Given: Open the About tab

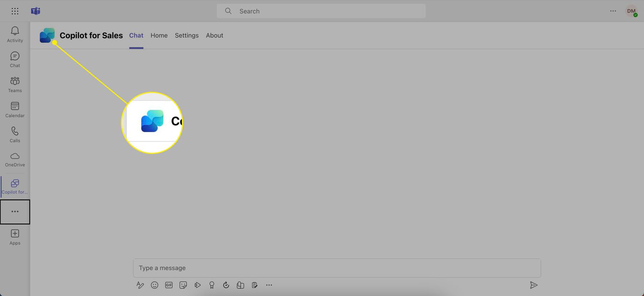Looking at the screenshot, I should click(214, 36).
